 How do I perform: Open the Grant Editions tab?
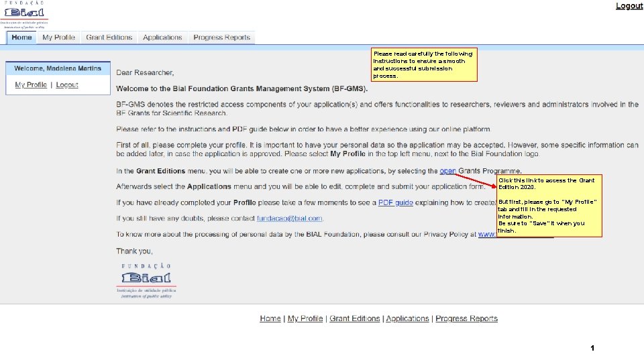pos(109,38)
